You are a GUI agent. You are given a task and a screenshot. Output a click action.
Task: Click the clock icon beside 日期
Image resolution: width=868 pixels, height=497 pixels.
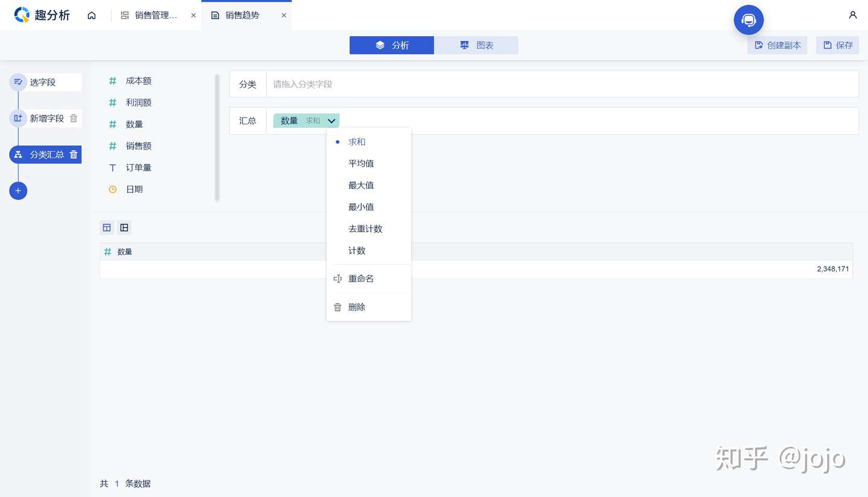pyautogui.click(x=113, y=189)
